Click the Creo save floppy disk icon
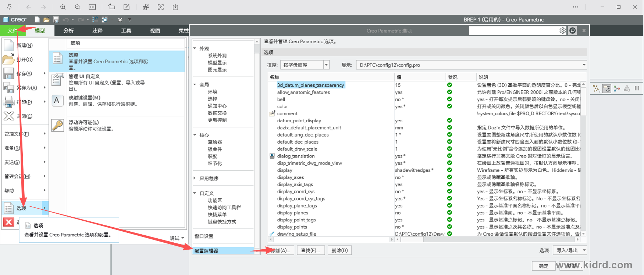Viewport: 644px width, 275px height. click(x=56, y=19)
